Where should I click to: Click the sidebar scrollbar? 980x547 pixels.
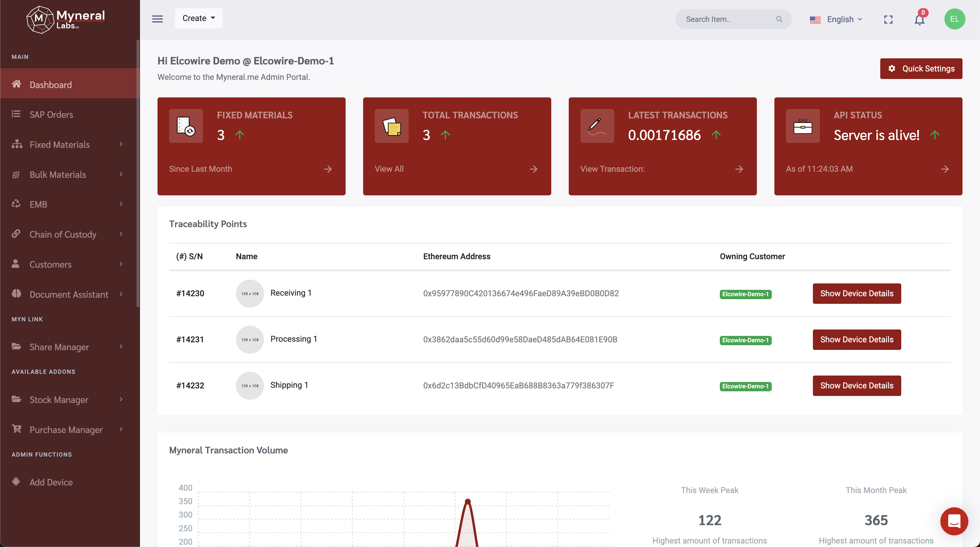[138, 173]
